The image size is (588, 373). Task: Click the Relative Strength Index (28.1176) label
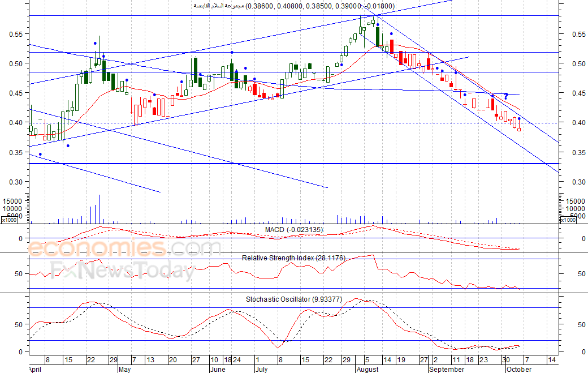293,258
